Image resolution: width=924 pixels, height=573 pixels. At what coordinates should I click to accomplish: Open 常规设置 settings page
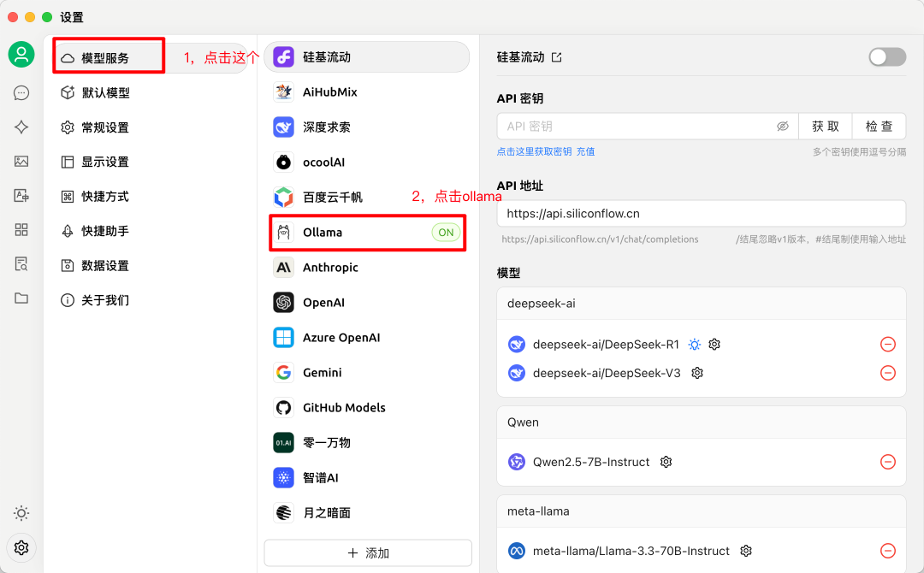coord(151,127)
